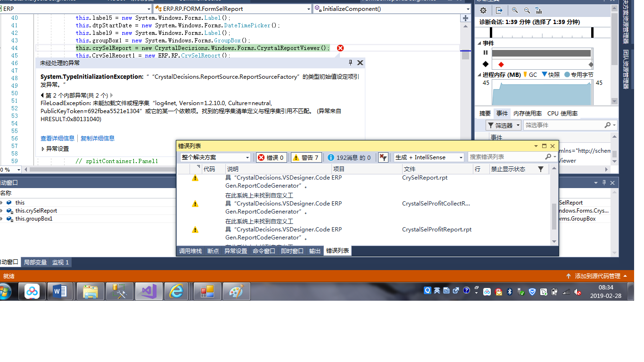644x362 pixels.
Task: Sort the error list by 文件 column
Action: 437,169
